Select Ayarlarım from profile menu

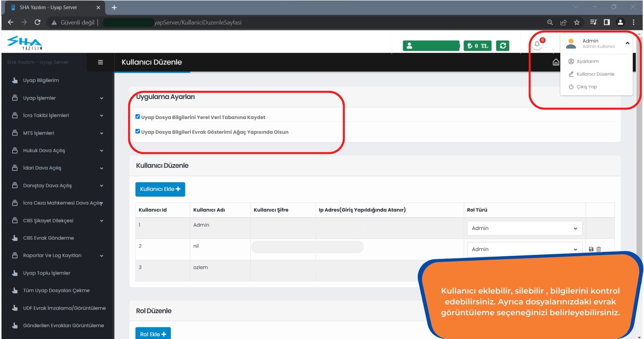click(587, 61)
